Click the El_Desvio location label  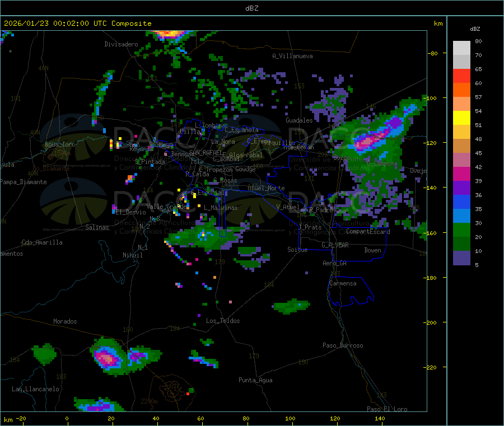tap(130, 212)
